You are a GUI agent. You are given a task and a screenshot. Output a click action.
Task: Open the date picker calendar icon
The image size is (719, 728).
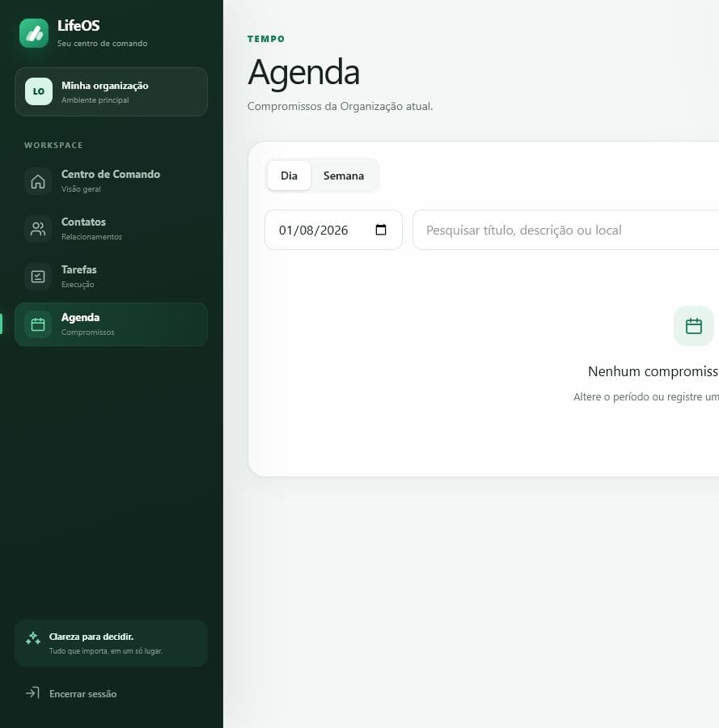click(381, 230)
